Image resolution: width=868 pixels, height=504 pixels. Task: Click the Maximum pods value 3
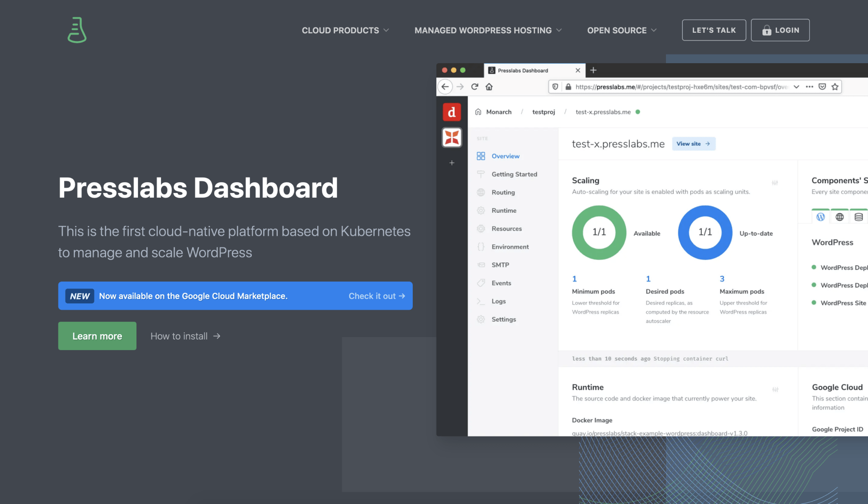click(x=722, y=279)
